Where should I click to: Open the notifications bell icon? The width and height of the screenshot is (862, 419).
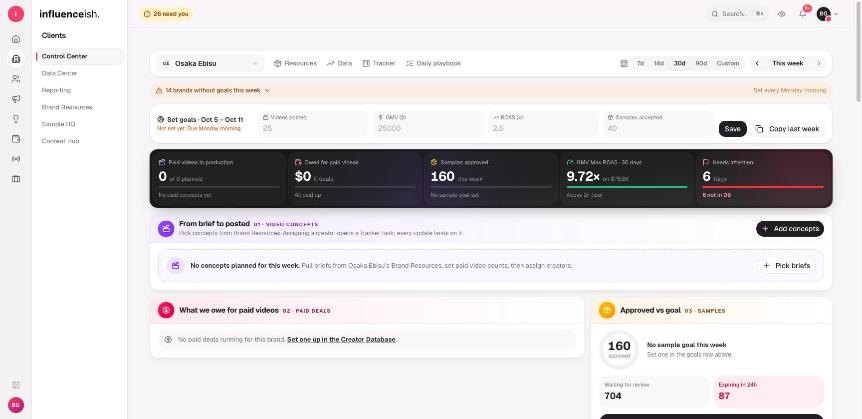[803, 14]
